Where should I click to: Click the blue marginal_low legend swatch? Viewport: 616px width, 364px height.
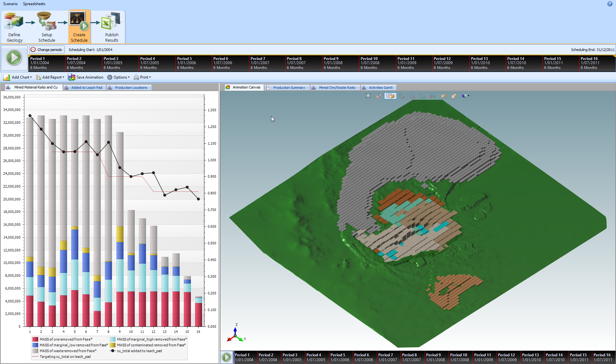point(35,345)
